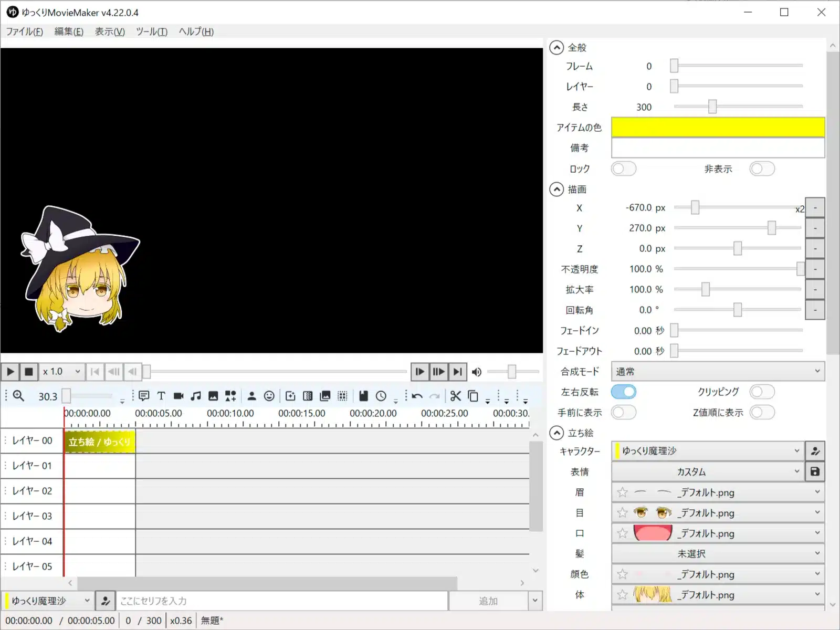The image size is (840, 630).
Task: Favorite the 口 part with its star
Action: pyautogui.click(x=623, y=533)
